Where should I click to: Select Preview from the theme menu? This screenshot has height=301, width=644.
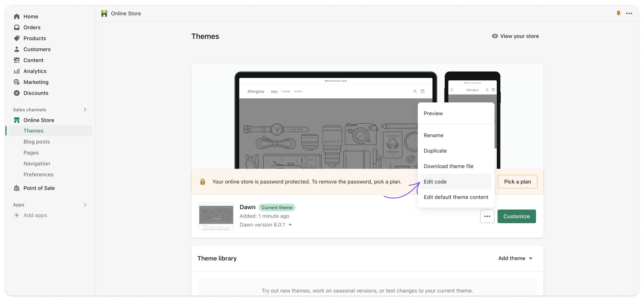[456, 113]
